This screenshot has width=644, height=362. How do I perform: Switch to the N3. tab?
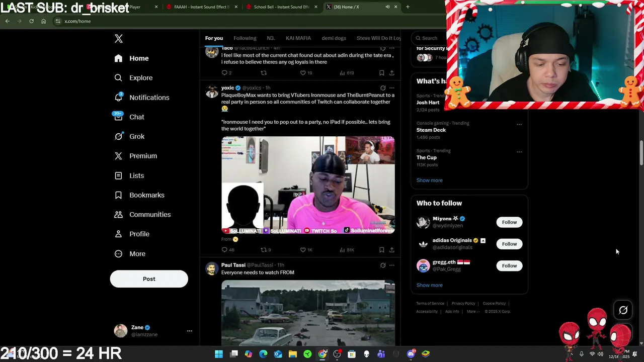(x=271, y=38)
